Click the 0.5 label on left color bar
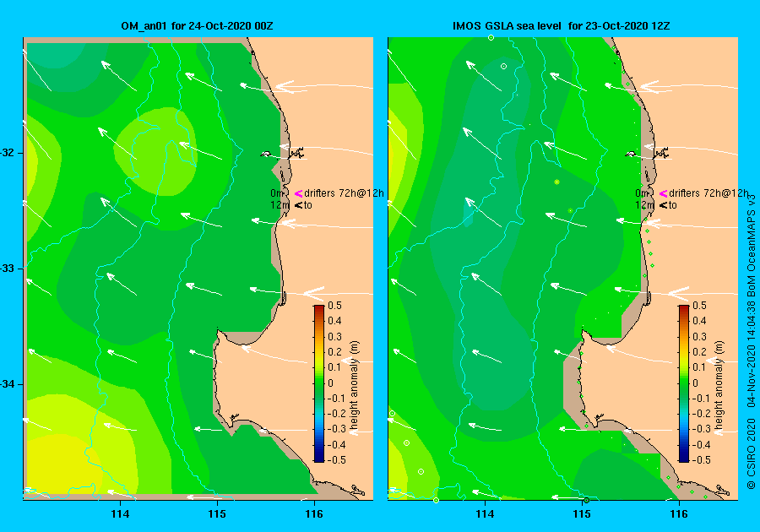Image resolution: width=760 pixels, height=532 pixels. pos(335,306)
